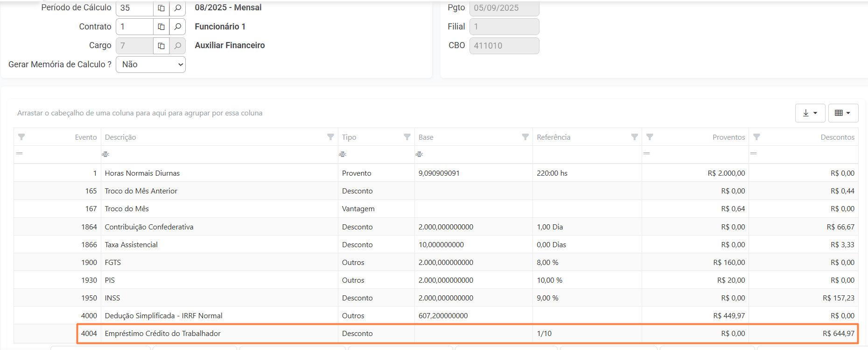This screenshot has height=350, width=868.
Task: Click event number 167 cell
Action: 57,208
